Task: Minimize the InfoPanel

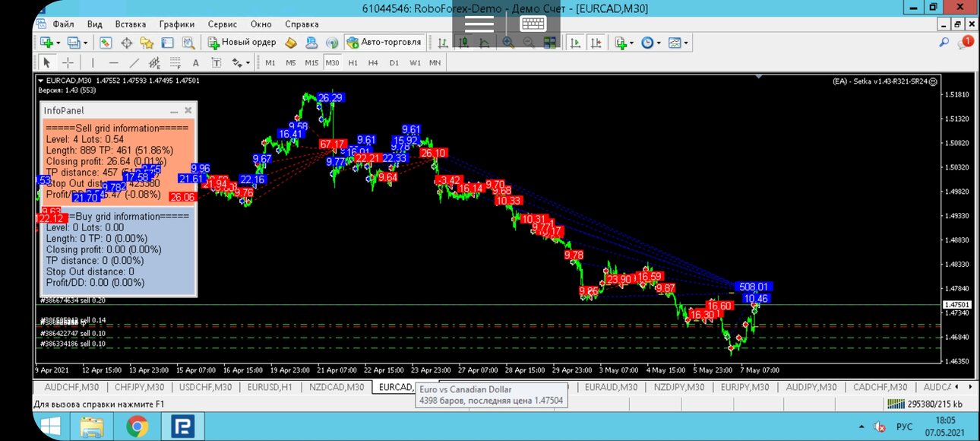Action: click(173, 111)
